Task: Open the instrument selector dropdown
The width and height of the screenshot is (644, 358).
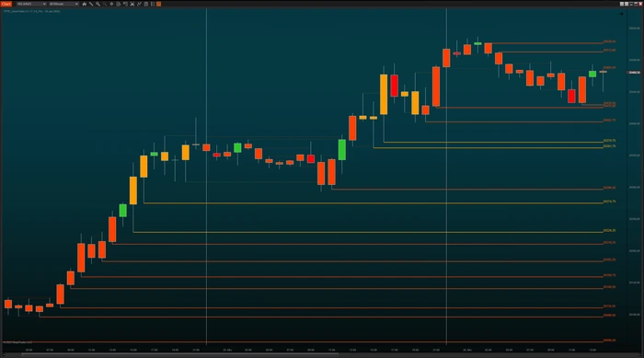Action: click(31, 4)
